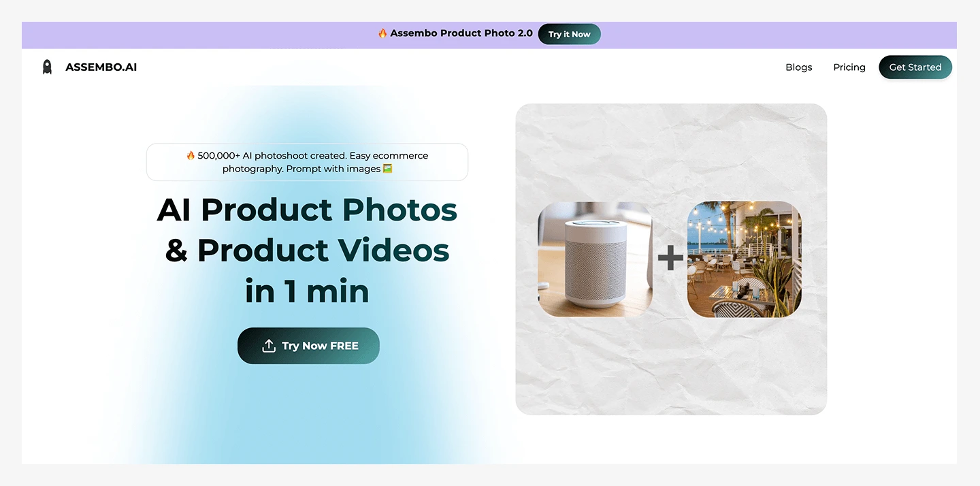Open the Pricing page

[x=849, y=67]
